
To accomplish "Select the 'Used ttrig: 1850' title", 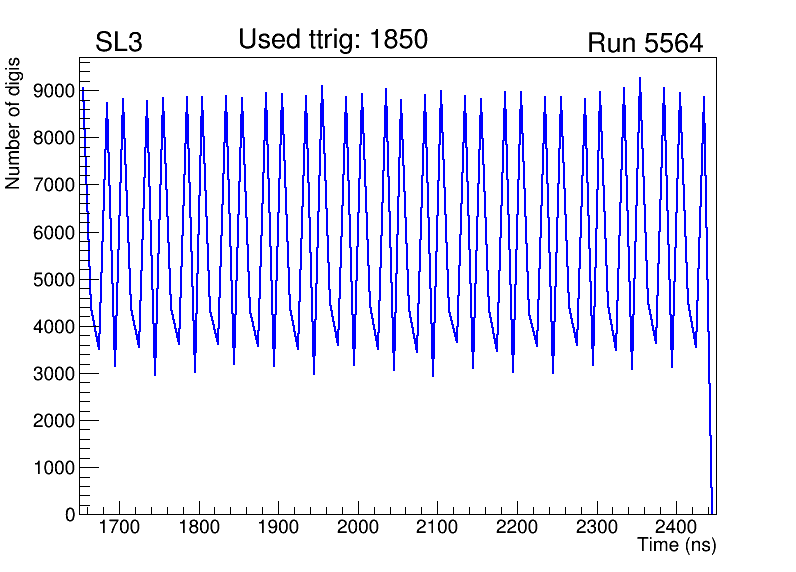I will coord(333,40).
